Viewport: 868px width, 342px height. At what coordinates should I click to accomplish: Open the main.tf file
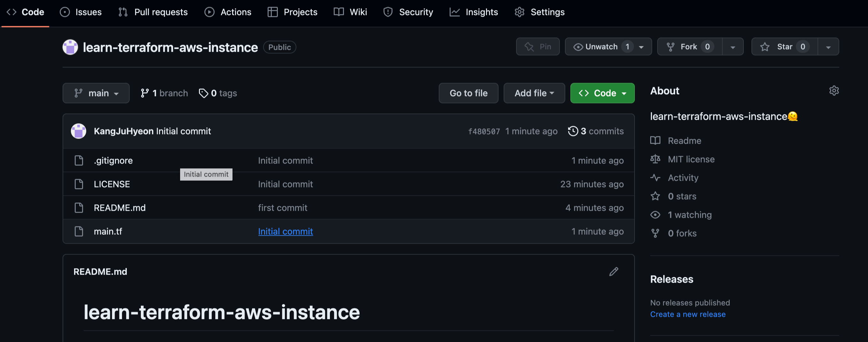tap(108, 231)
